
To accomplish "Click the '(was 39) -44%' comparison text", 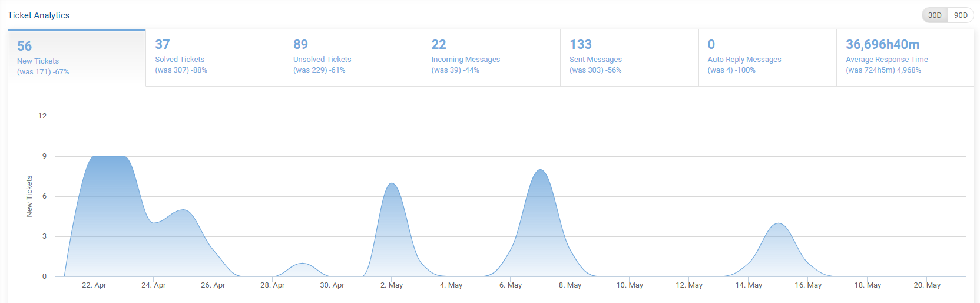I will (455, 70).
